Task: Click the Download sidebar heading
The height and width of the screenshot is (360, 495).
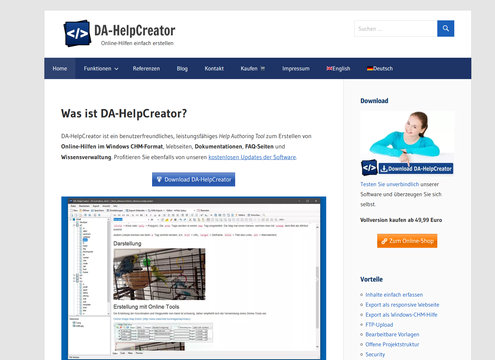Action: click(374, 101)
